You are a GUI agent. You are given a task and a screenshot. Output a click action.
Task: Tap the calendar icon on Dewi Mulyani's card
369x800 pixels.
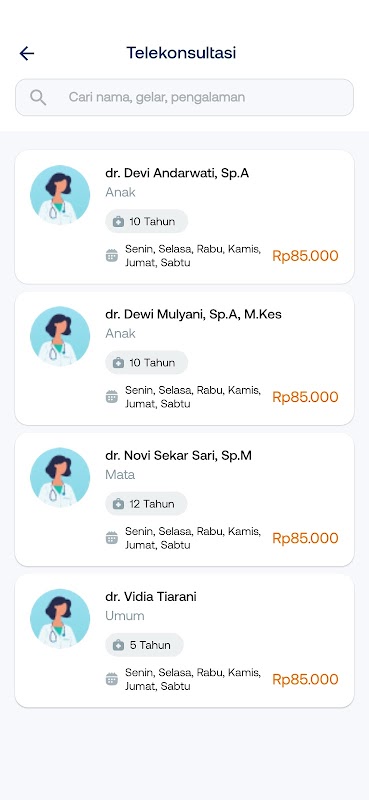click(x=112, y=397)
